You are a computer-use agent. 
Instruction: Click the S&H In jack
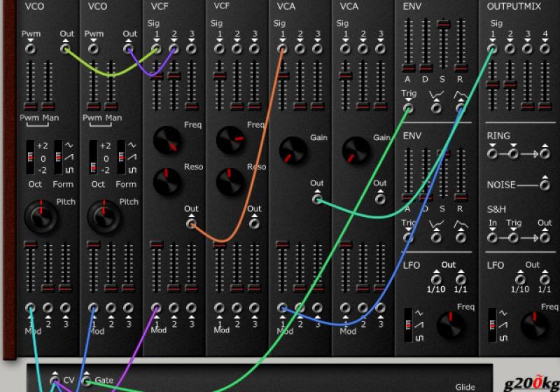(492, 237)
